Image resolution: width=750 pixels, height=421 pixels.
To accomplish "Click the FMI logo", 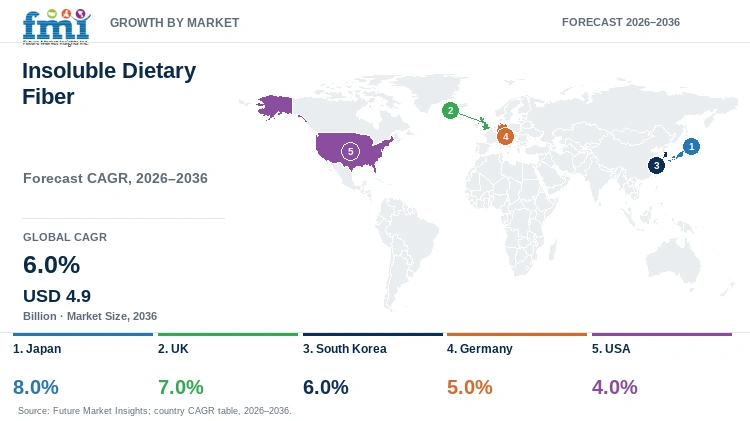I will pos(56,27).
